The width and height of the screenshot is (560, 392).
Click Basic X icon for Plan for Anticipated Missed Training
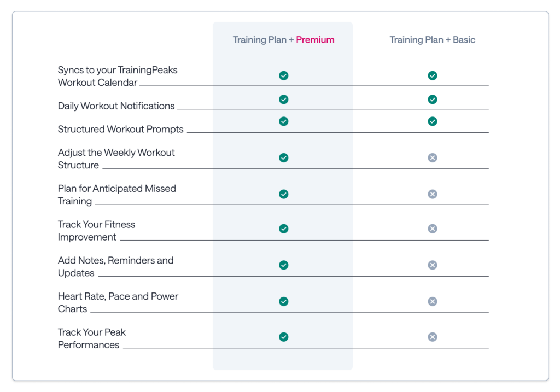coord(432,194)
